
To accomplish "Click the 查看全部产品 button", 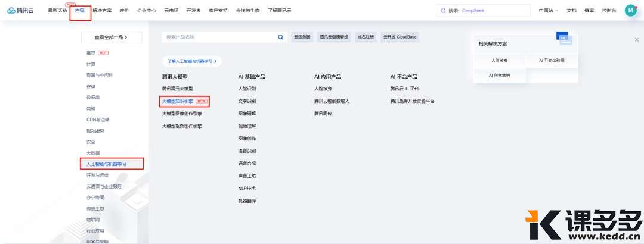I will 112,37.
